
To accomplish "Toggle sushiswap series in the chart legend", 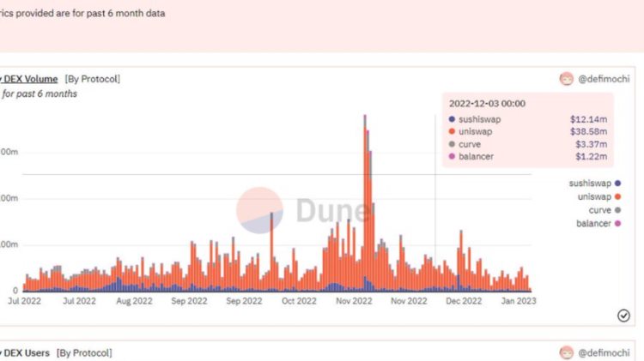I will [x=590, y=184].
